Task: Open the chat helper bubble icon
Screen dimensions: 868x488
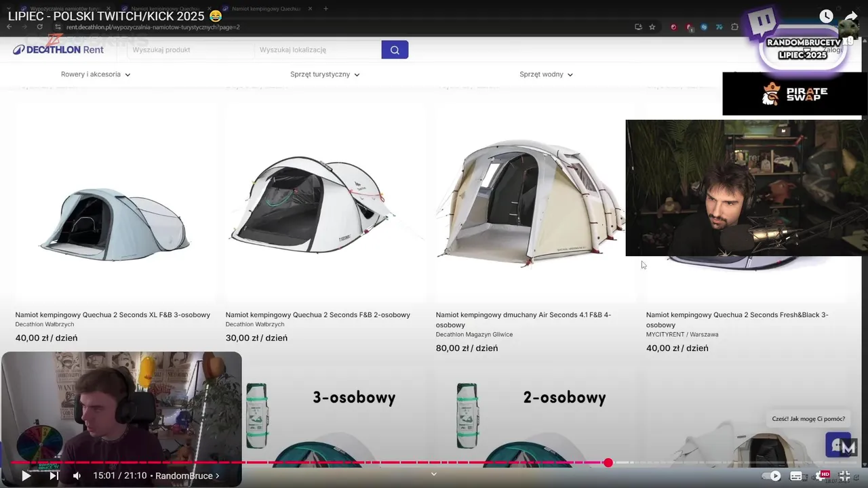Action: pos(838,445)
